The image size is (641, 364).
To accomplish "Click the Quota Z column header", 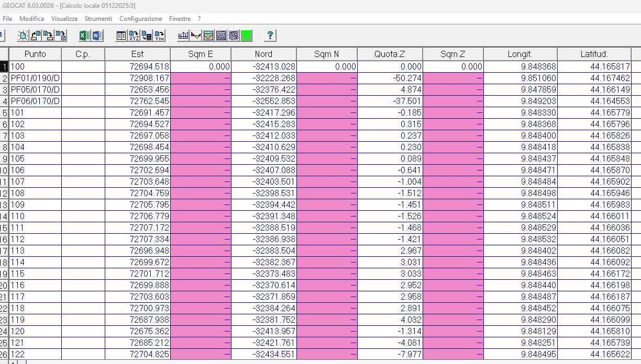I will point(390,54).
